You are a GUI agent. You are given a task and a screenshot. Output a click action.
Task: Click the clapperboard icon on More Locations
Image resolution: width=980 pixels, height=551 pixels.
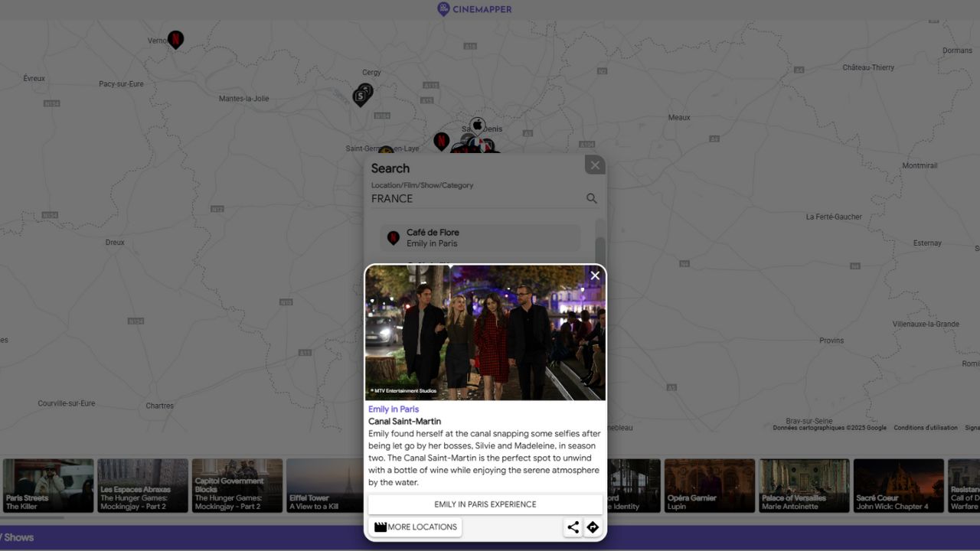380,527
